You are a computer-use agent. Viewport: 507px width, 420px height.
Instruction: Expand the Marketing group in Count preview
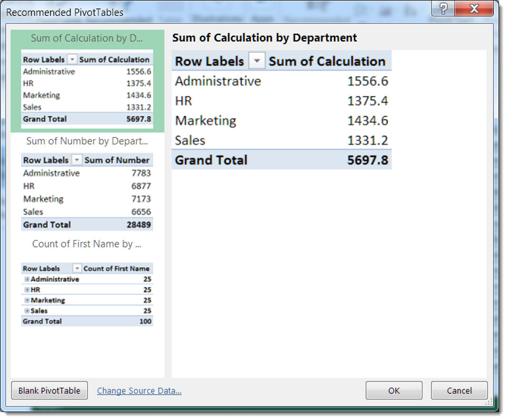(x=26, y=300)
